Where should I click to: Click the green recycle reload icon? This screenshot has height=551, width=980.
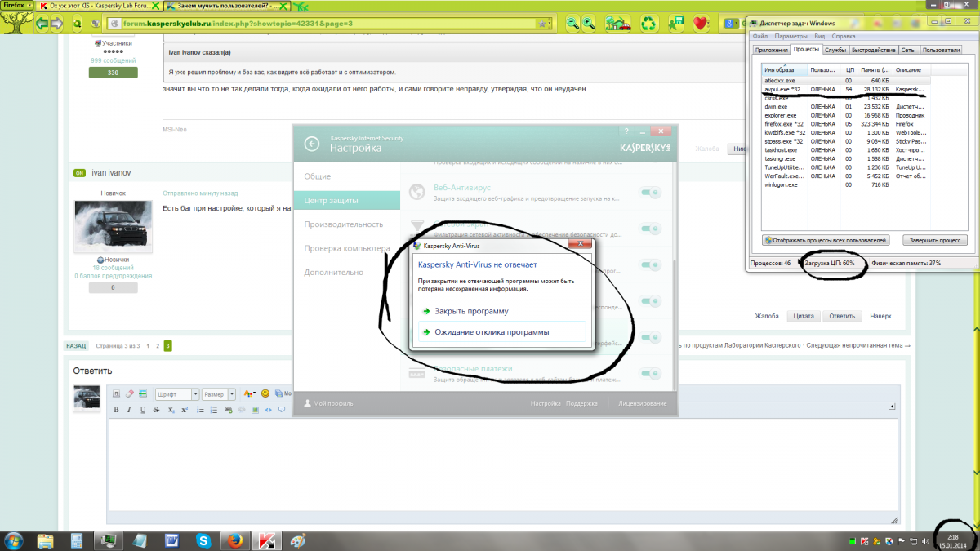pyautogui.click(x=649, y=23)
